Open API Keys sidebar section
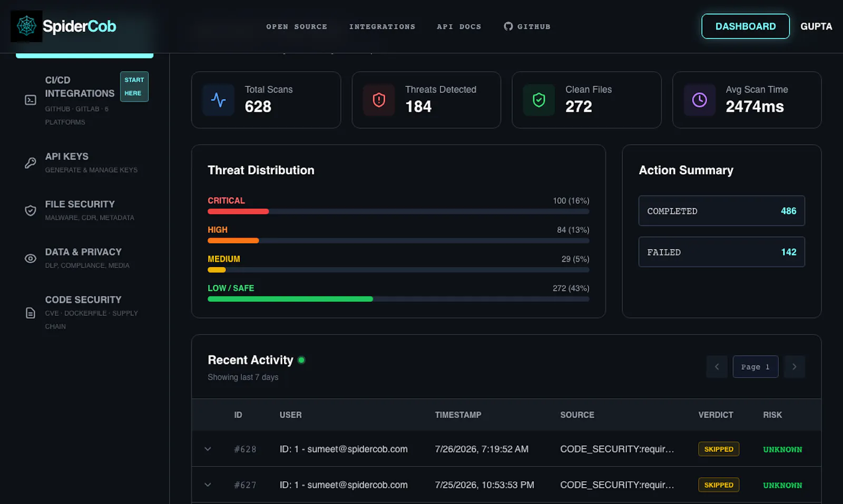The width and height of the screenshot is (843, 504). (x=85, y=163)
